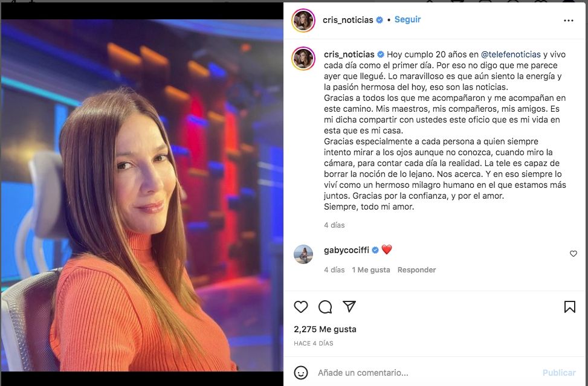588x386 pixels.
Task: View the 2,275 Me gusta list
Action: tap(325, 329)
